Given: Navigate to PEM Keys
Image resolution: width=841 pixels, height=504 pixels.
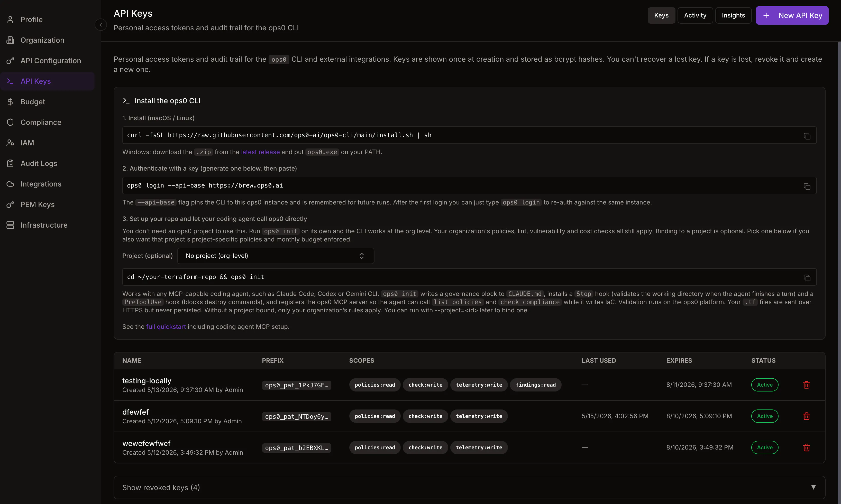Looking at the screenshot, I should point(47,204).
